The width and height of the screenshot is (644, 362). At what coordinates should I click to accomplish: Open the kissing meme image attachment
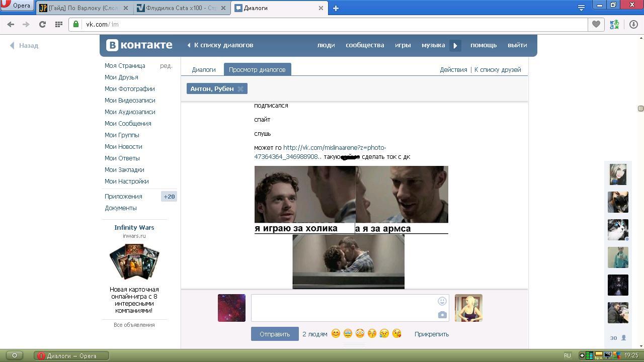[351, 227]
